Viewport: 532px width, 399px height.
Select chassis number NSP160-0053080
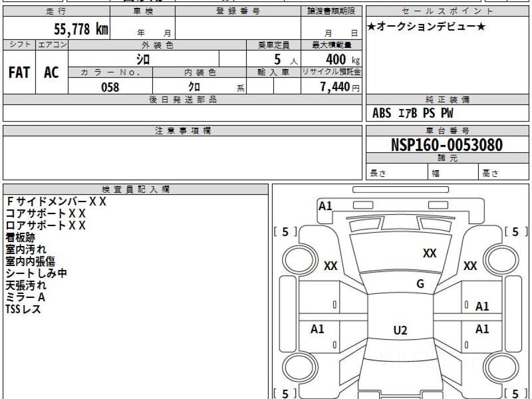(x=447, y=145)
